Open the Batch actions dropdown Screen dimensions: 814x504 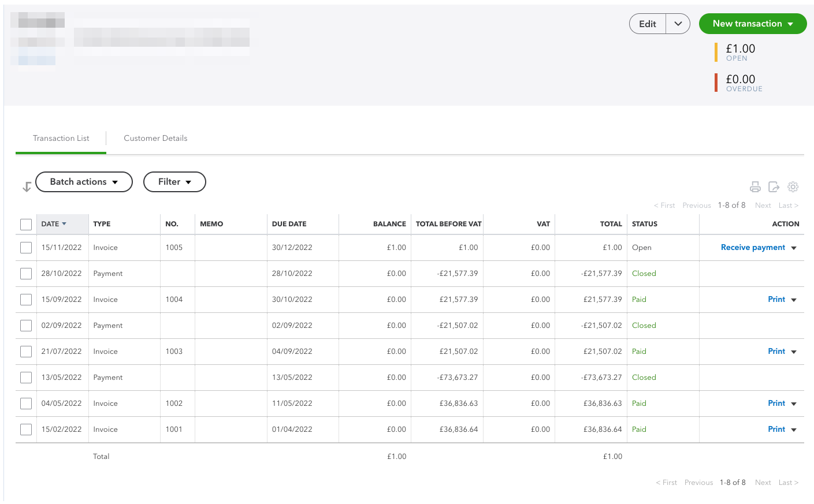84,182
